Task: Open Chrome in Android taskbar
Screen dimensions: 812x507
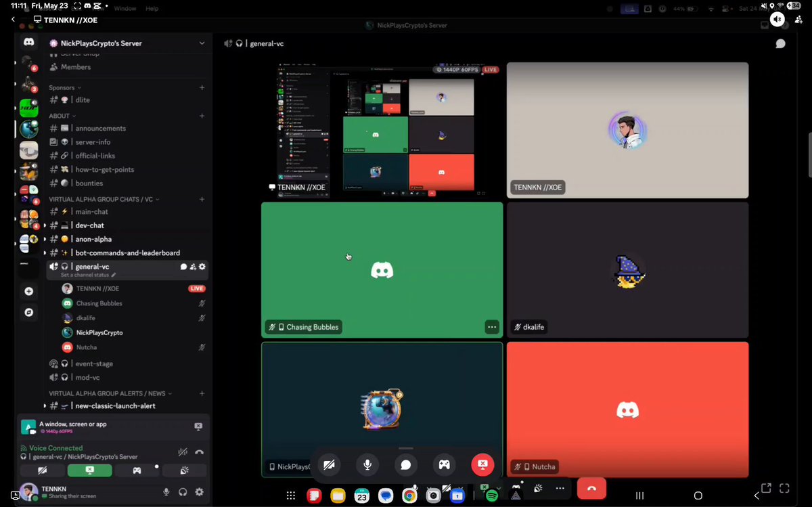Action: point(409,495)
